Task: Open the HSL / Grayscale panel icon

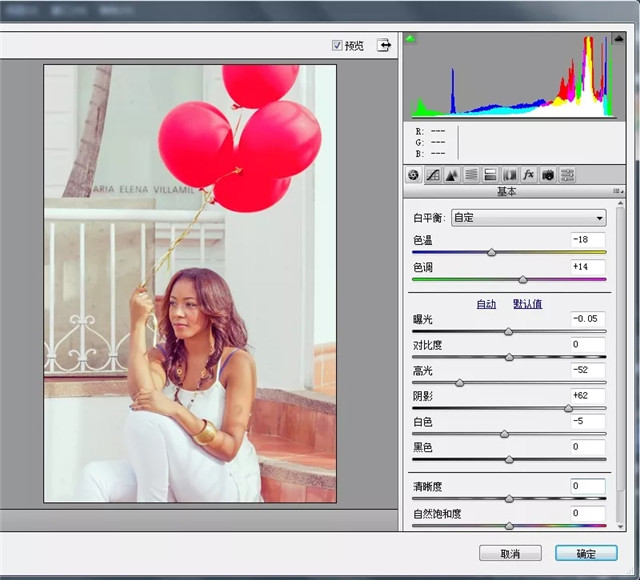Action: tap(471, 175)
